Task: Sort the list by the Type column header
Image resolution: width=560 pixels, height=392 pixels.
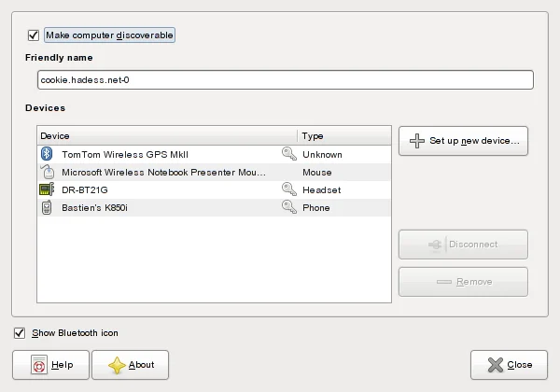Action: tap(344, 135)
